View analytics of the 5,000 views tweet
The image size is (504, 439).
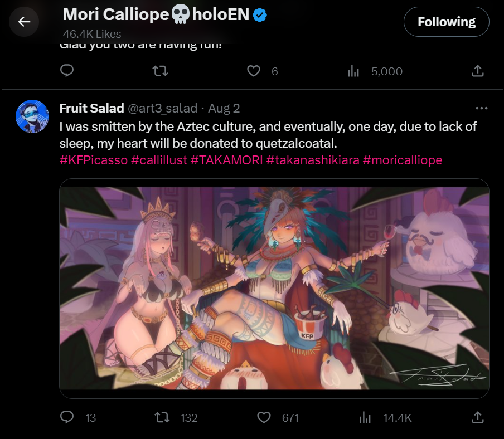[x=353, y=71]
